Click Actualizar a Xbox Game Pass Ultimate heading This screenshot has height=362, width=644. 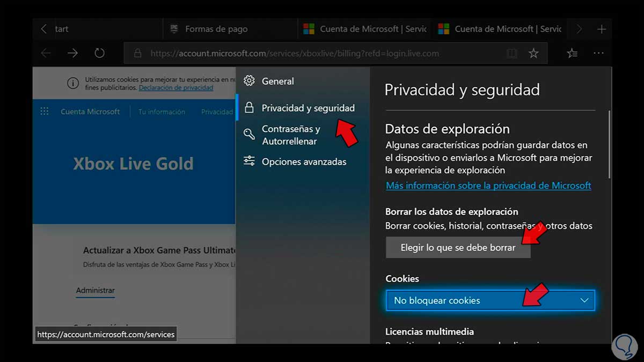click(159, 250)
